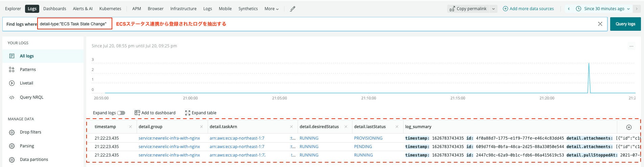Click Expand table

(201, 113)
